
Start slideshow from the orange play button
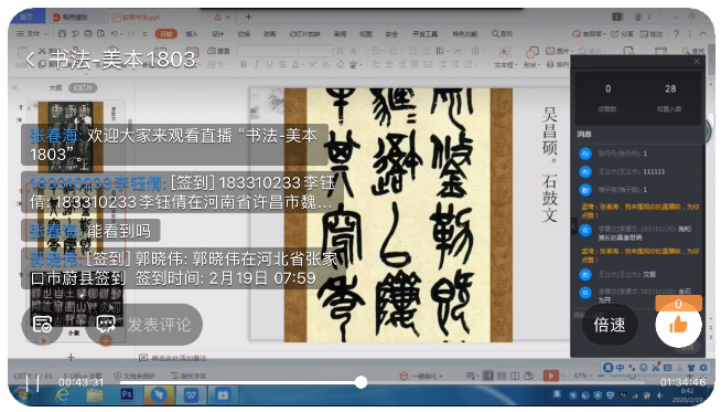point(551,376)
